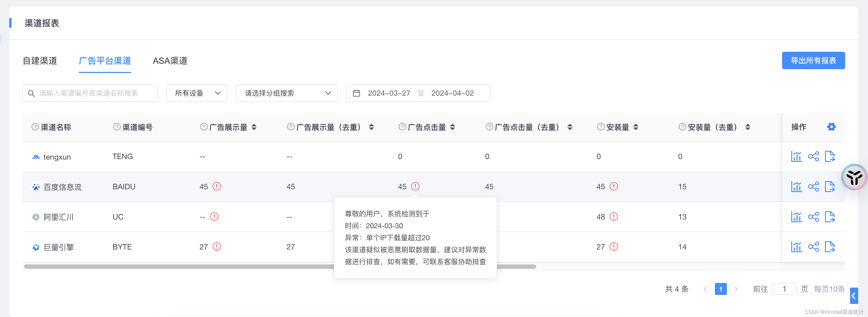This screenshot has width=868, height=317.
Task: Click help icon next to 广告展示量 header
Action: pyautogui.click(x=203, y=127)
